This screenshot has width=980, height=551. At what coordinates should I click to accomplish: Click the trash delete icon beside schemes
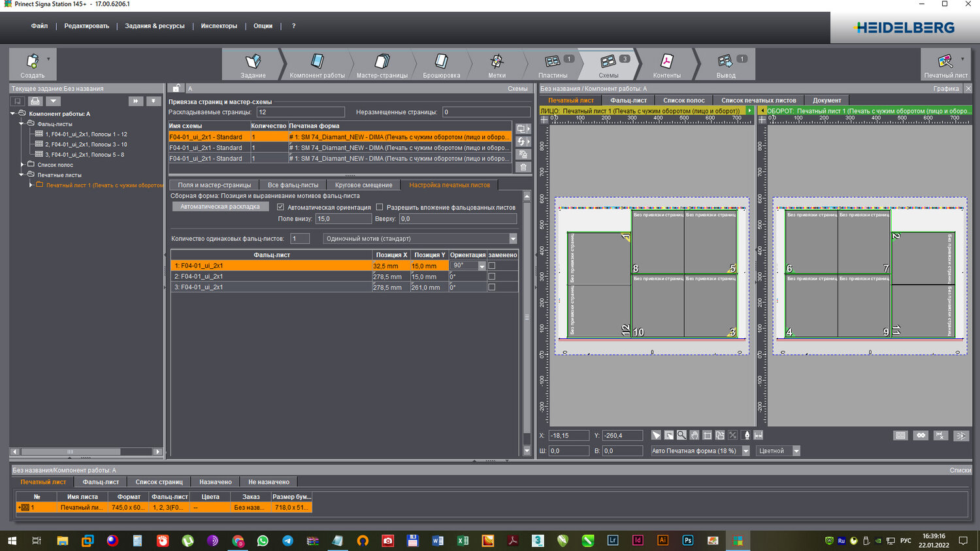[x=523, y=168]
